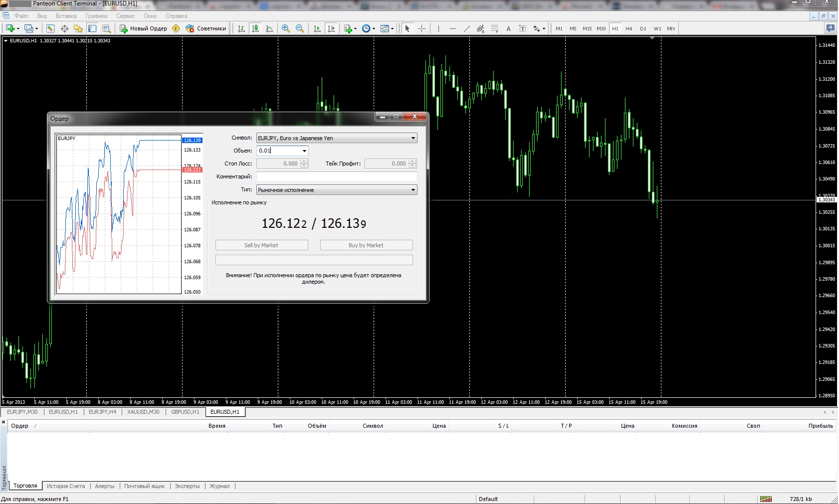Image resolution: width=839 pixels, height=504 pixels.
Task: Open the Советники expert advisors button
Action: pos(206,28)
